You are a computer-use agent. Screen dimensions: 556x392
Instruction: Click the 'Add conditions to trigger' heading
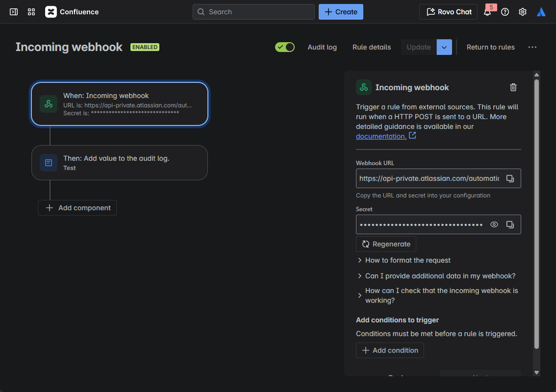pos(397,320)
